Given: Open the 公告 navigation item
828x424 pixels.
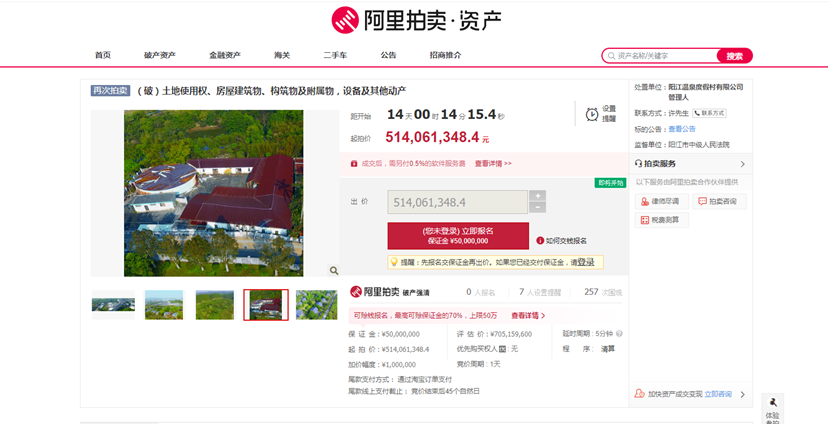Looking at the screenshot, I should click(x=388, y=55).
